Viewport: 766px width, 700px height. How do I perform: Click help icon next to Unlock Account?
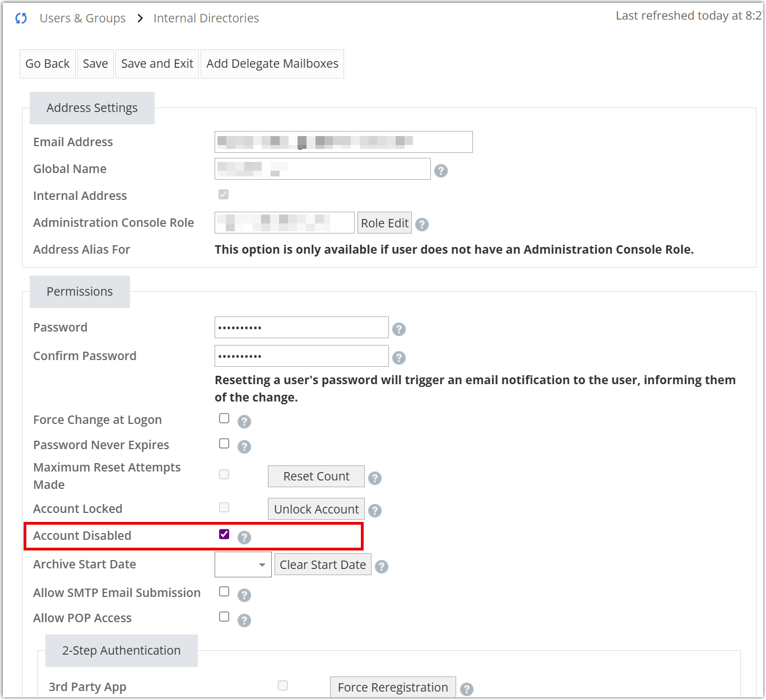coord(375,511)
